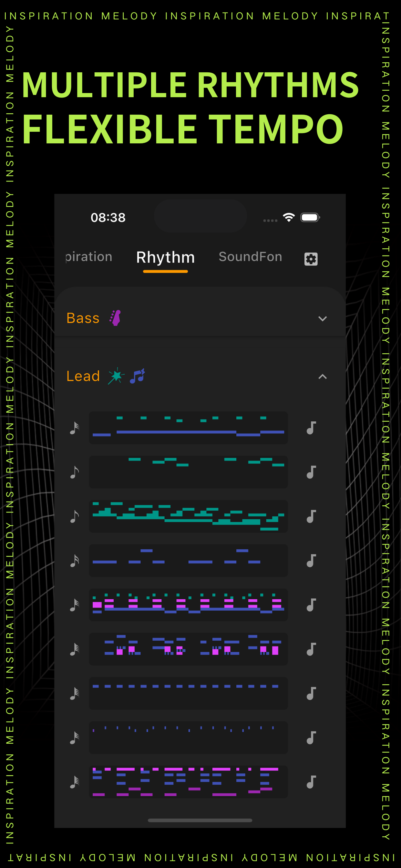Tap the short note icon left of eighth pattern

coord(75,738)
